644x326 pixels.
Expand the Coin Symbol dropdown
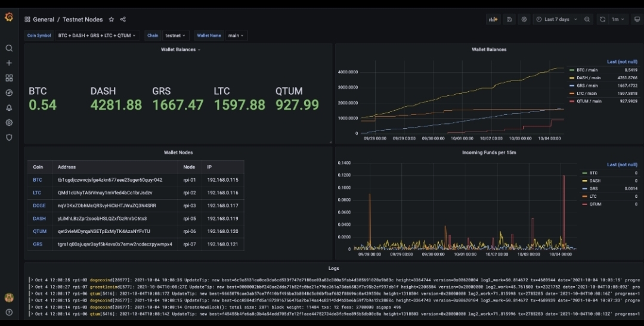pyautogui.click(x=97, y=36)
